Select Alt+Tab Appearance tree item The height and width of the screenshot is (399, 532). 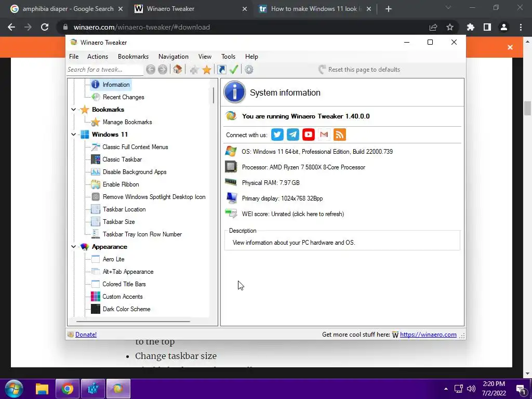(128, 272)
